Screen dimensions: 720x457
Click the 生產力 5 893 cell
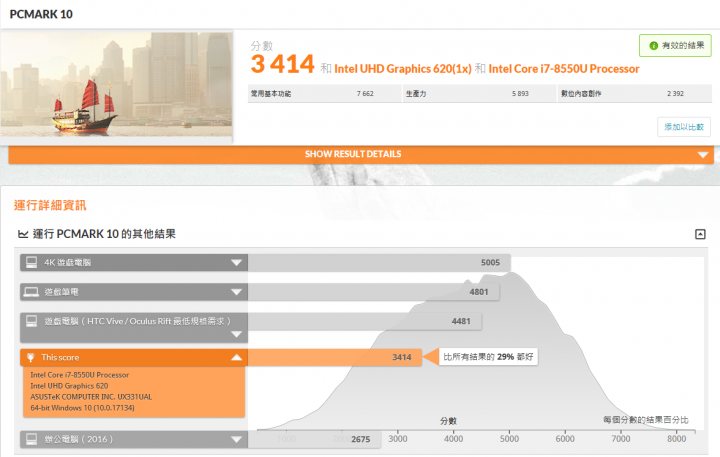click(480, 94)
